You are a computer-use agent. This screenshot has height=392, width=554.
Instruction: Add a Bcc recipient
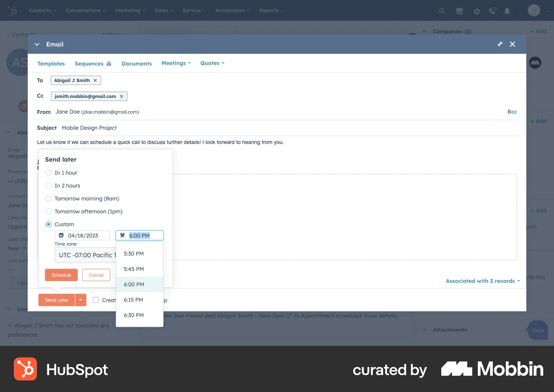tap(512, 112)
